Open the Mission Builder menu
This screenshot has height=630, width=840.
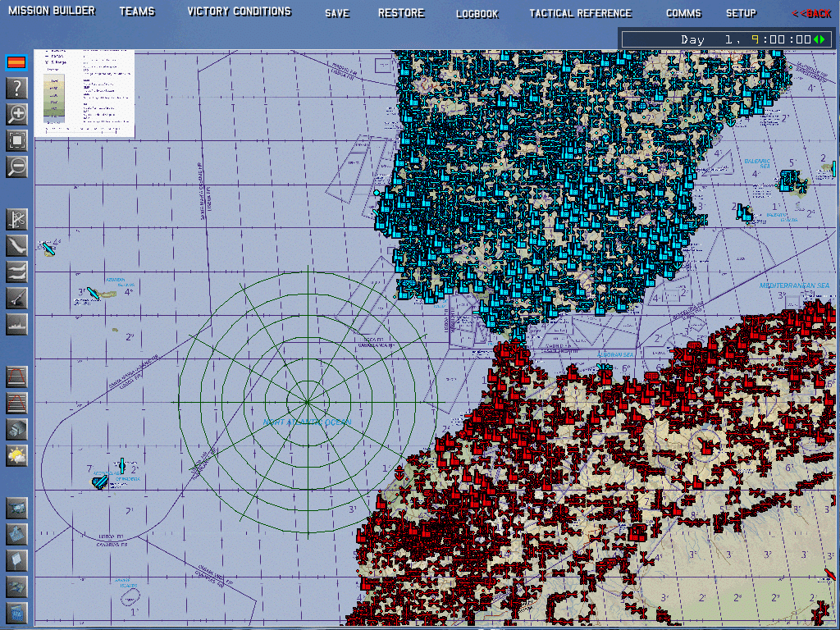[x=52, y=11]
